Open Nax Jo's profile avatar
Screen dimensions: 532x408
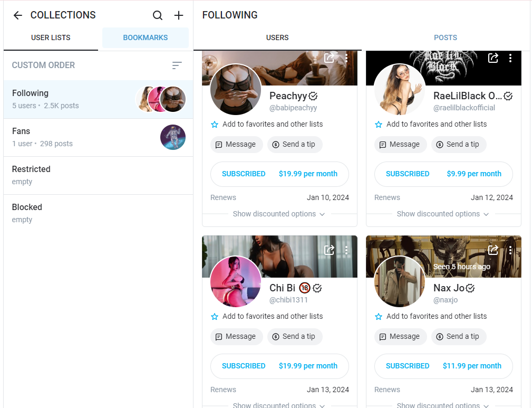click(x=399, y=281)
